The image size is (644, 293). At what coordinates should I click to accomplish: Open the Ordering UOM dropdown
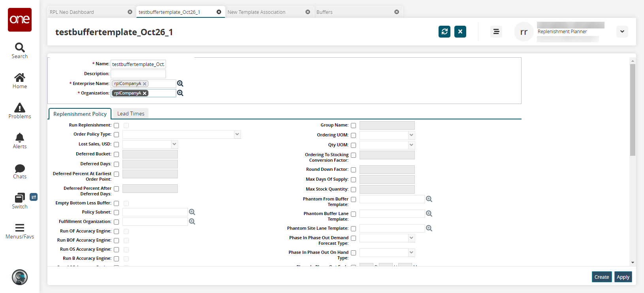[x=411, y=135]
